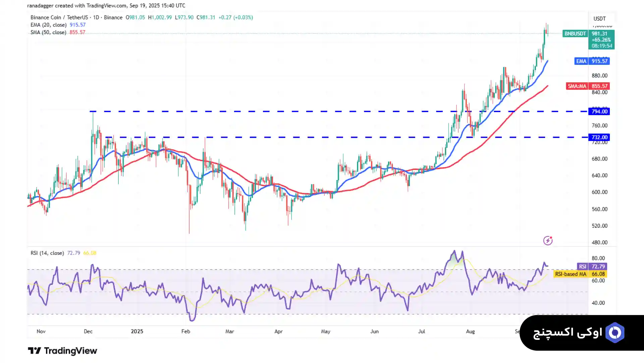Click the 08:19:54 candle countdown timer
The image size is (644, 363).
point(601,46)
